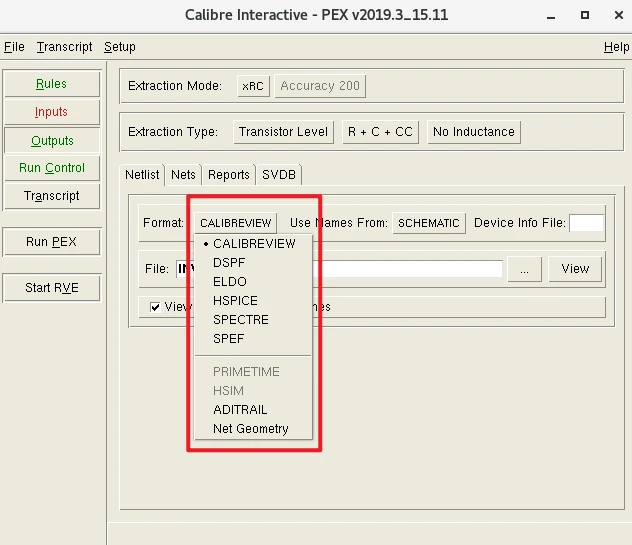Switch to the Netlist tab
Screen dimensions: 632x545
point(142,175)
